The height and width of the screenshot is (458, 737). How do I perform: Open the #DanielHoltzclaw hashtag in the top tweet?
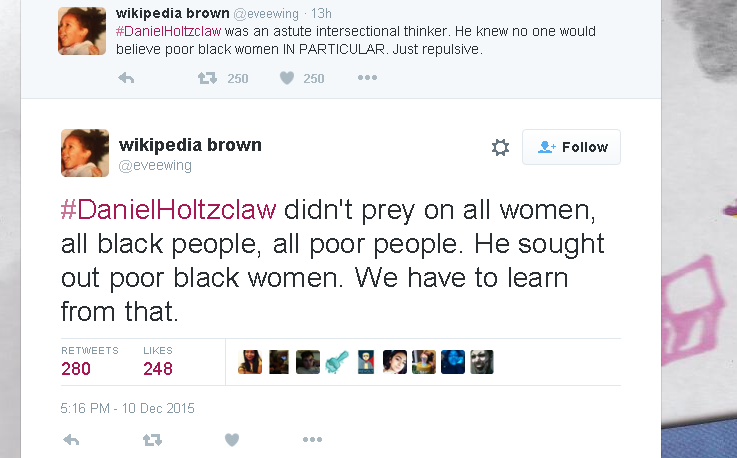[168, 32]
